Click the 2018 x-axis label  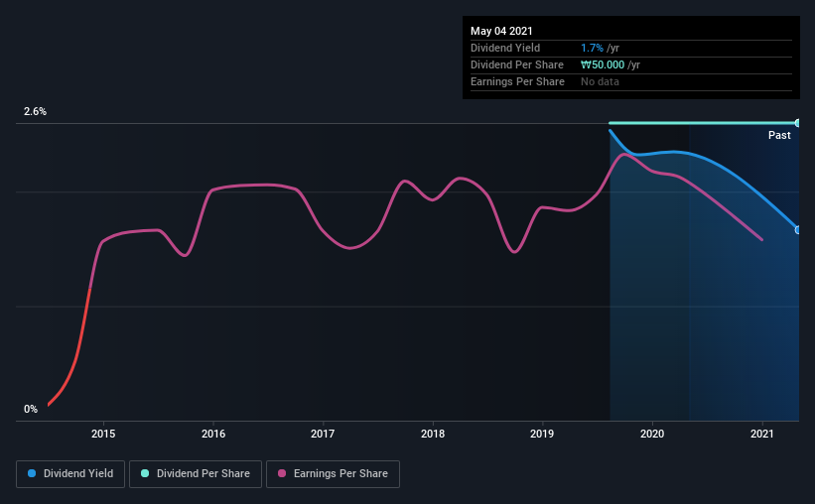coord(433,434)
